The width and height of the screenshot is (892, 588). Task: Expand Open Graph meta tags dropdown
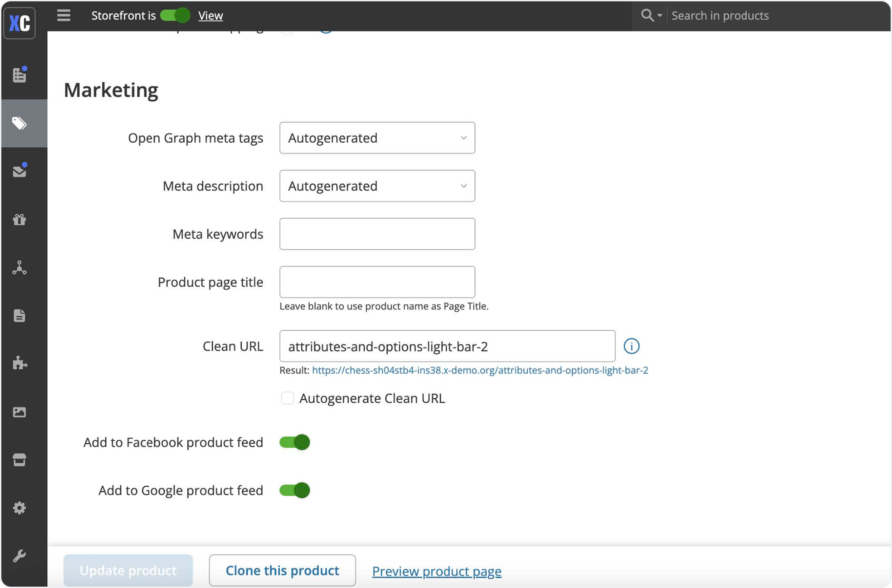click(377, 138)
